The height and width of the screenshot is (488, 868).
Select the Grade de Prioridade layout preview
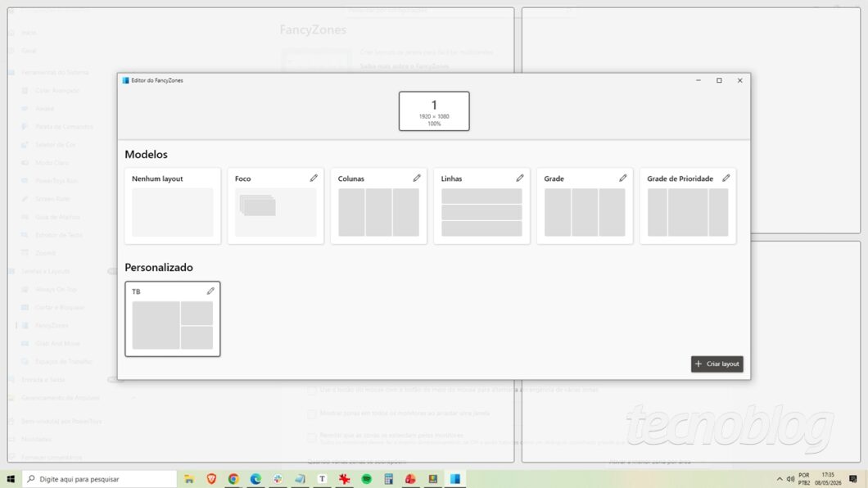tap(688, 212)
